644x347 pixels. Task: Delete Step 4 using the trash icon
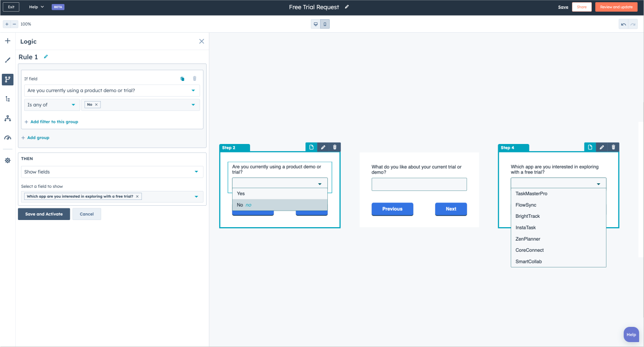click(613, 147)
